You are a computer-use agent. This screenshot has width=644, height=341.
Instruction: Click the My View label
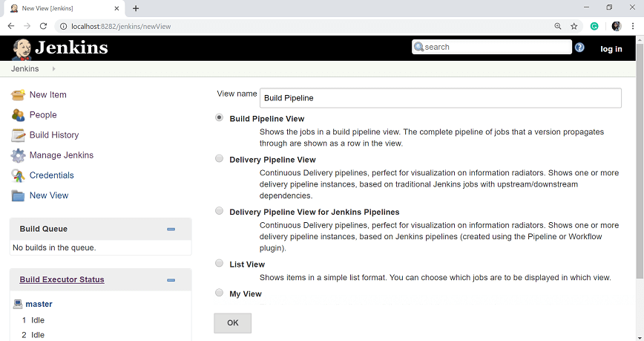coord(246,293)
